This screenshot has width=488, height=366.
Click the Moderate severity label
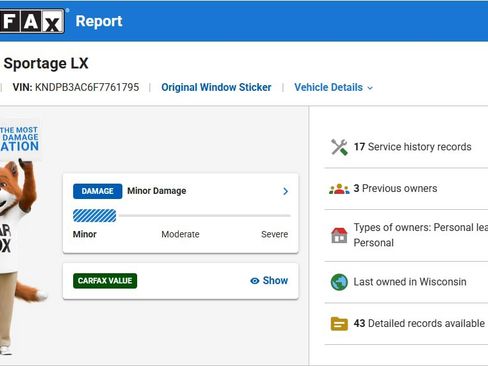[x=180, y=234]
